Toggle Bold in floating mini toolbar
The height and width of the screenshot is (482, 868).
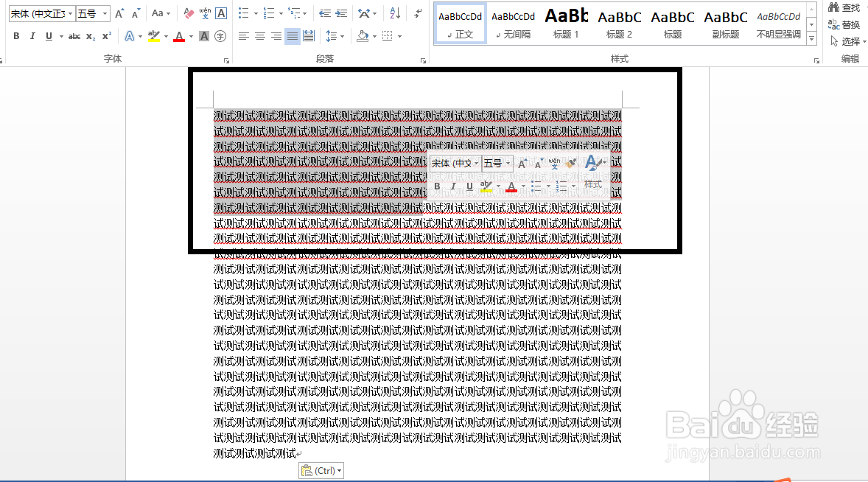click(438, 186)
